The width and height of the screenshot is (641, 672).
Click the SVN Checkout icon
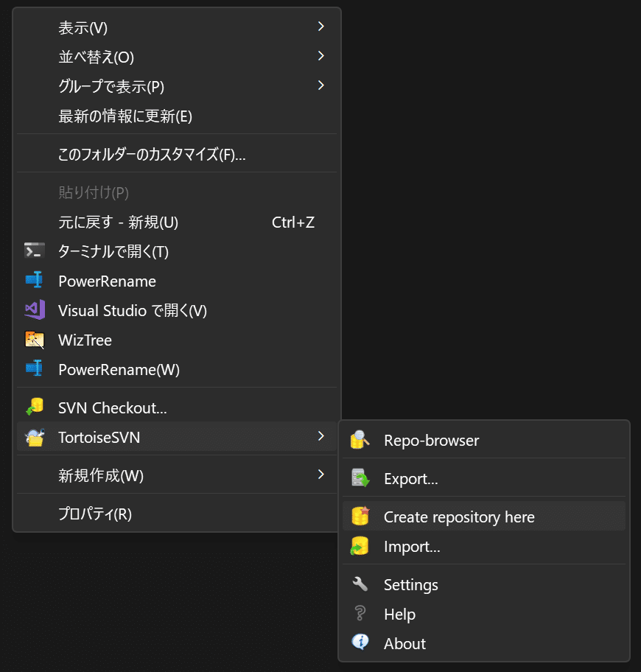pyautogui.click(x=35, y=407)
